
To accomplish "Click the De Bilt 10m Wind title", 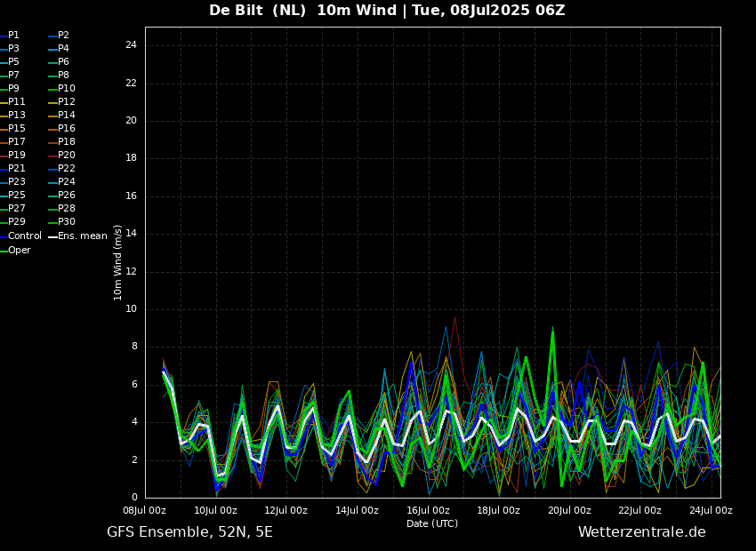I will coord(387,11).
